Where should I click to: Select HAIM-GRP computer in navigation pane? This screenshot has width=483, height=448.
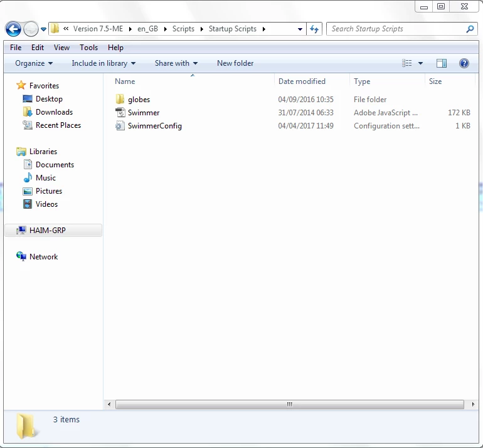coord(53,230)
